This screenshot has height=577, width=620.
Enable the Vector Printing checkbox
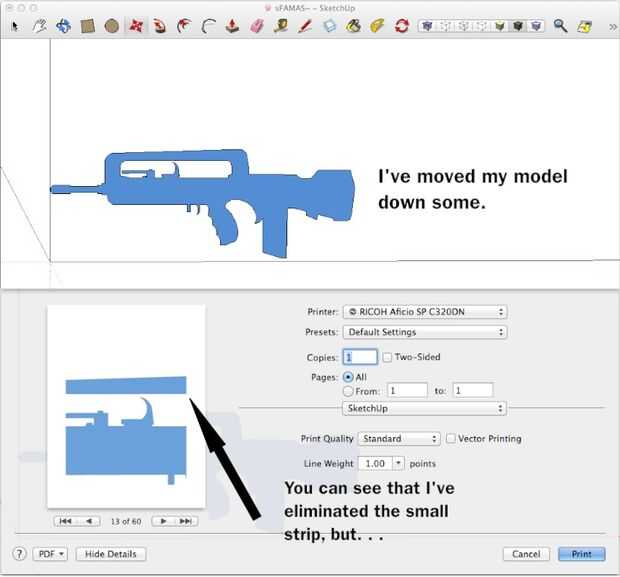point(450,439)
